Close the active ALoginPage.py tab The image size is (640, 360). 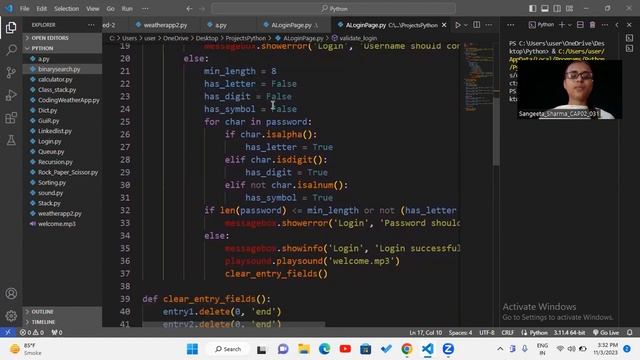click(x=444, y=25)
